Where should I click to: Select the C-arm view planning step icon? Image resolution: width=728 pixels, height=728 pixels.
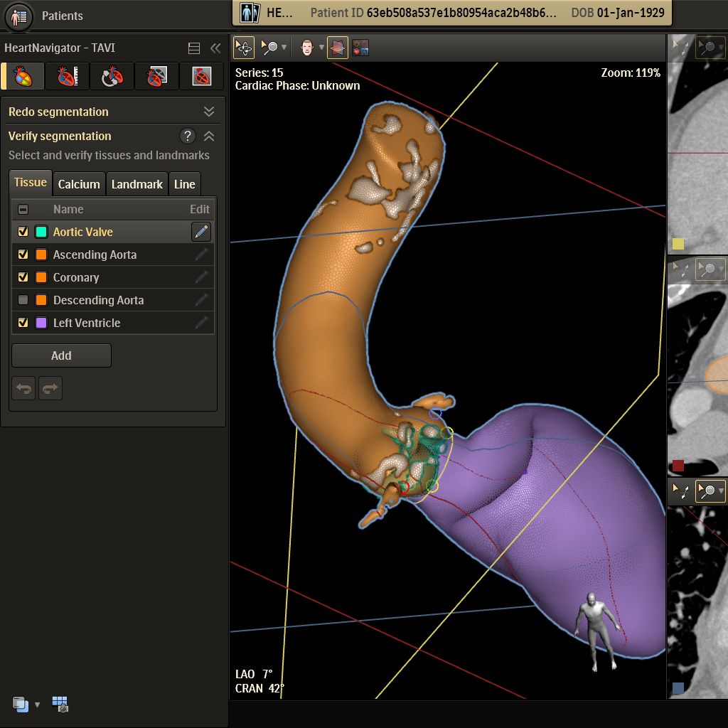pyautogui.click(x=112, y=76)
